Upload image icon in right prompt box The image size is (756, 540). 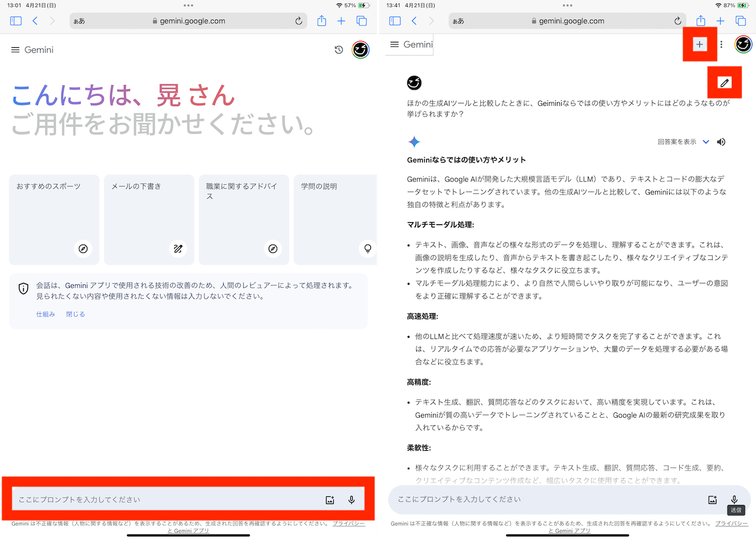click(x=713, y=500)
